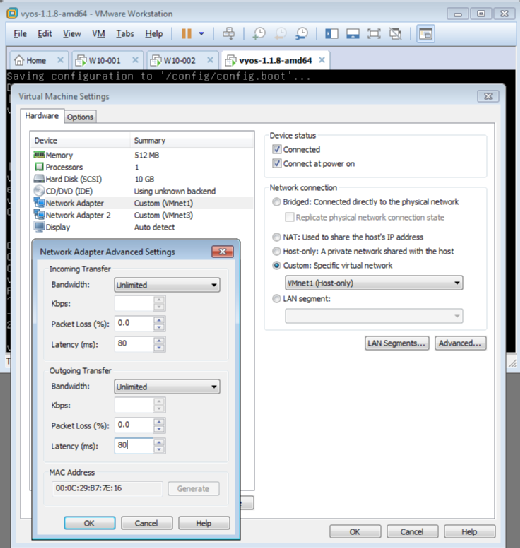Select the Memory device row
520x548 pixels.
(x=143, y=155)
